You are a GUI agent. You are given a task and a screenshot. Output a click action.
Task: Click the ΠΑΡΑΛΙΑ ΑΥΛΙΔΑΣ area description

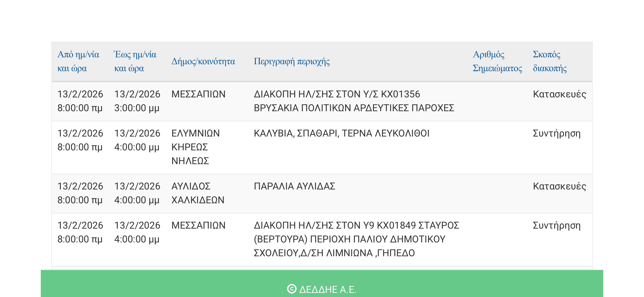(x=295, y=186)
